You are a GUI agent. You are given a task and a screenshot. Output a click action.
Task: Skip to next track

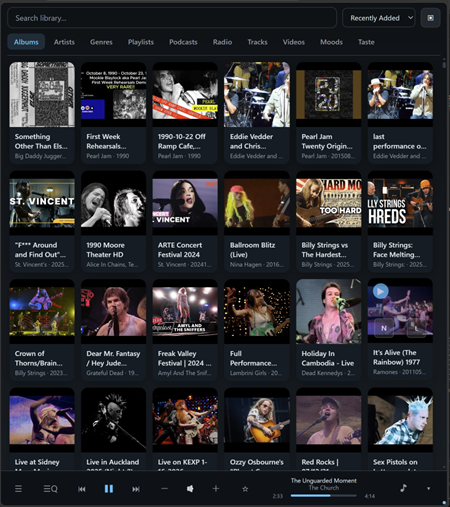click(136, 489)
